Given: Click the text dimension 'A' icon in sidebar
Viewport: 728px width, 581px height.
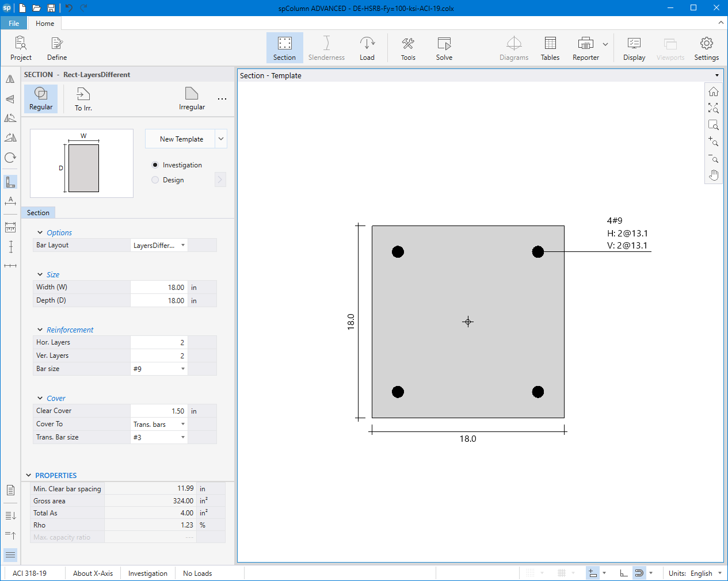Looking at the screenshot, I should point(10,201).
